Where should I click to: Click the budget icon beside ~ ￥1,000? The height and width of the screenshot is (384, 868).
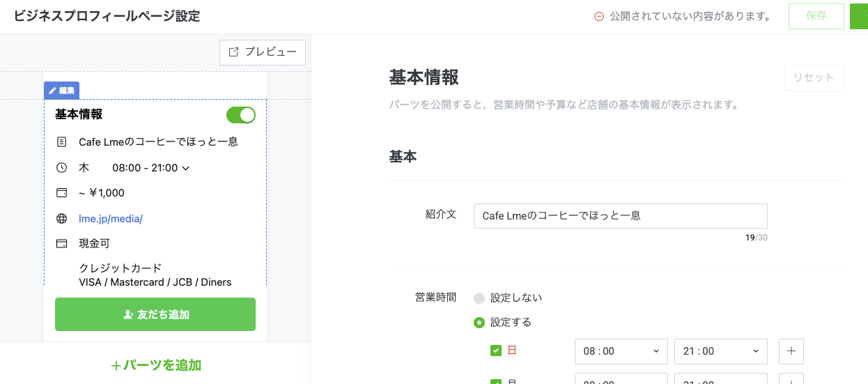(62, 193)
